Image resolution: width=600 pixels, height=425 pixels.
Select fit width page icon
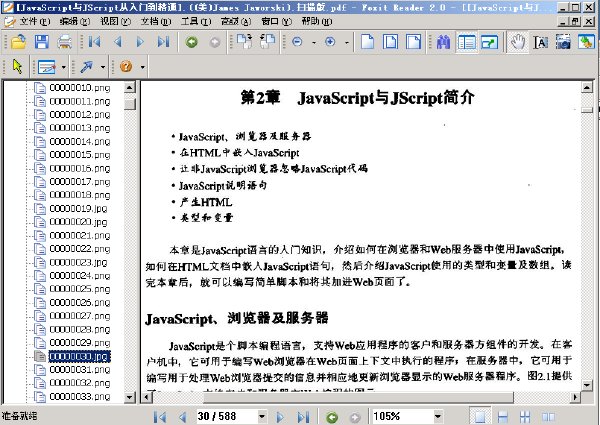pos(414,41)
